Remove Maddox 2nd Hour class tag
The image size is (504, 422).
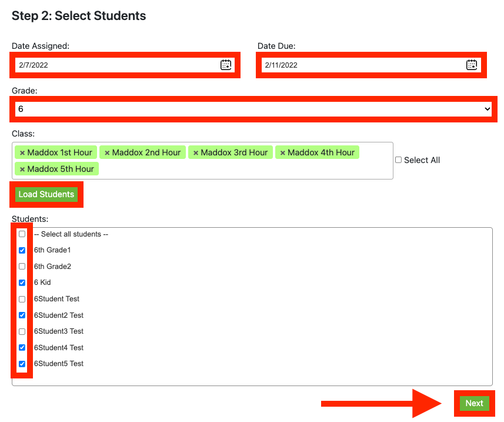(x=108, y=153)
